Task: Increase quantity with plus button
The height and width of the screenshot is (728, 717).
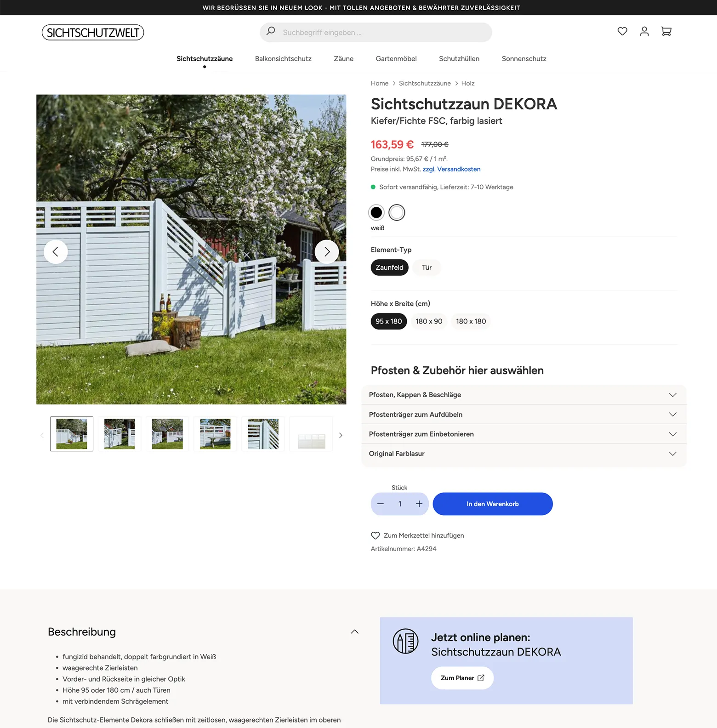Action: pyautogui.click(x=419, y=504)
